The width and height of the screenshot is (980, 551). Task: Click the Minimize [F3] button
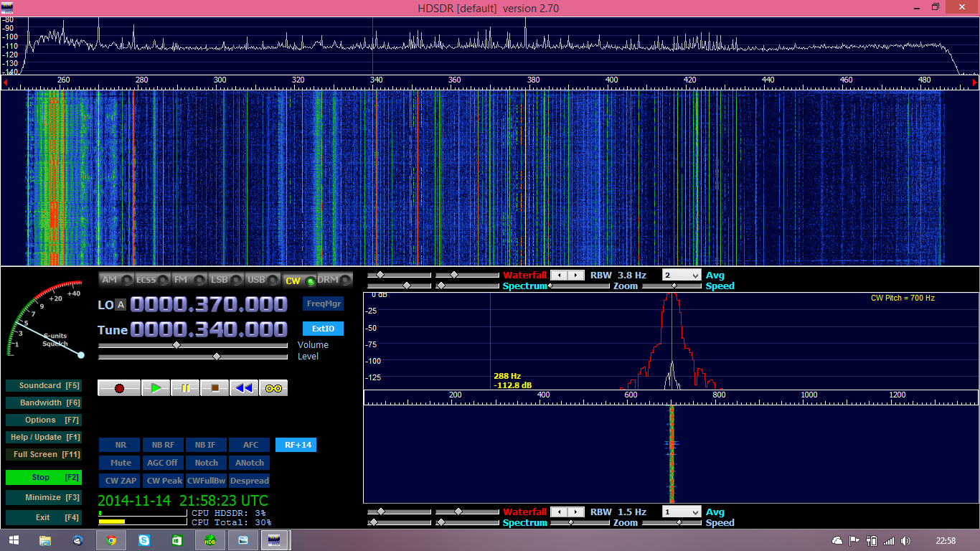[43, 497]
